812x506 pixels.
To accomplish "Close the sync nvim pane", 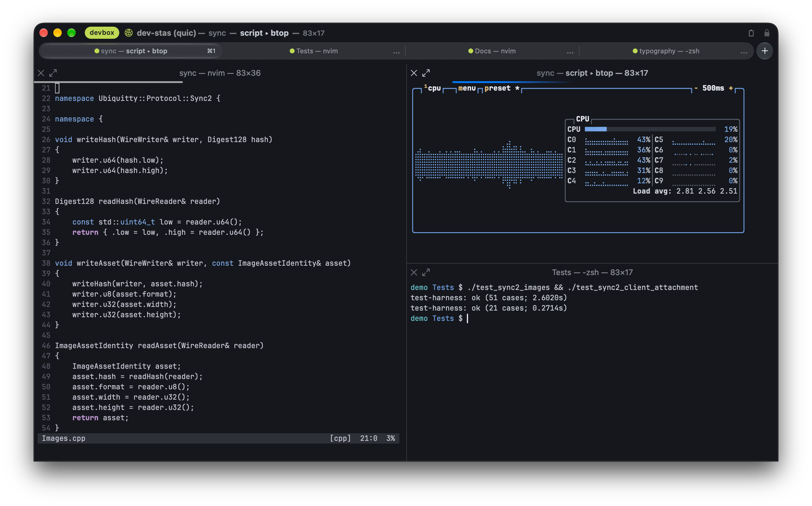I will (x=41, y=73).
